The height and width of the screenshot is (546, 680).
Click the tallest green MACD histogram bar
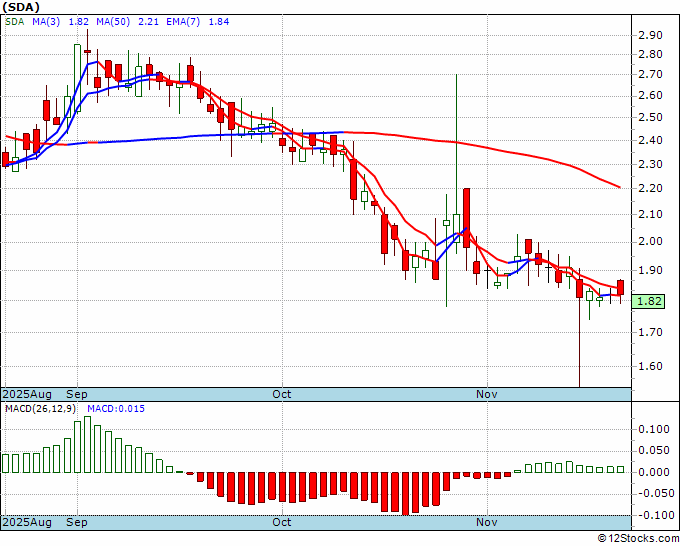87,445
